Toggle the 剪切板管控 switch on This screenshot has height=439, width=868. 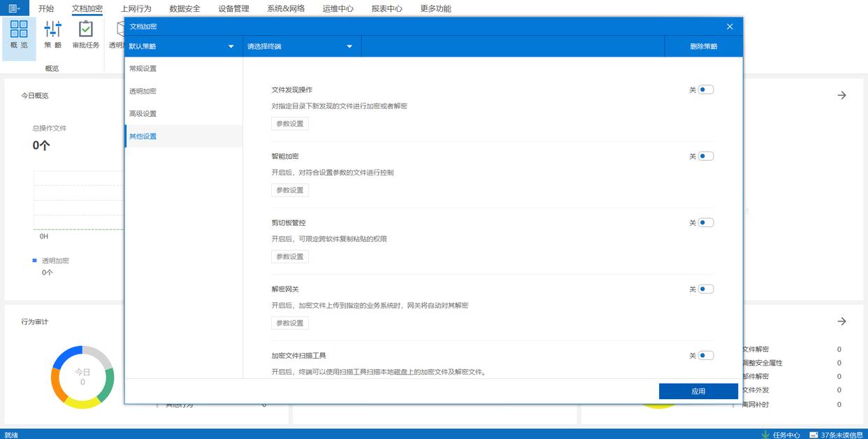tap(706, 222)
